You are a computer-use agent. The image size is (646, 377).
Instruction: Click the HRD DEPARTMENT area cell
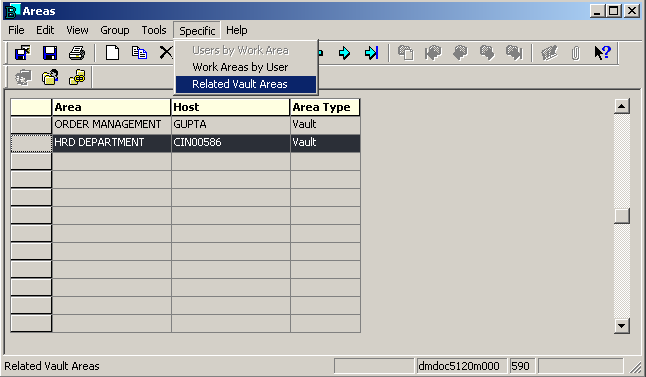[111, 143]
